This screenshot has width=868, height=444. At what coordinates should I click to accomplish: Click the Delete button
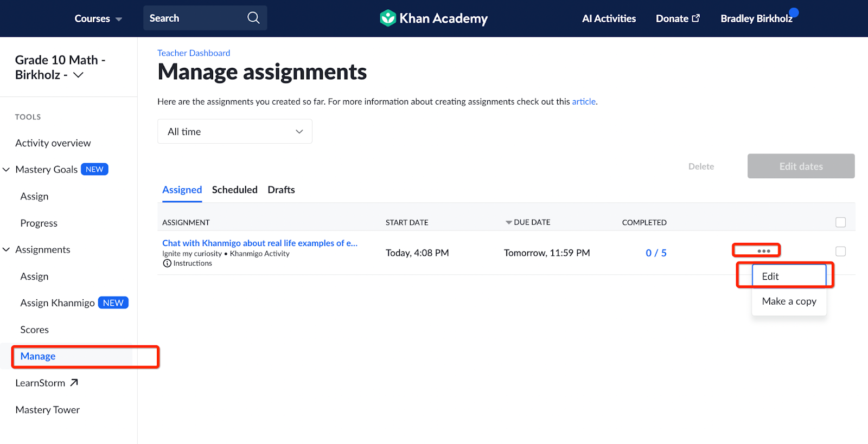tap(701, 166)
